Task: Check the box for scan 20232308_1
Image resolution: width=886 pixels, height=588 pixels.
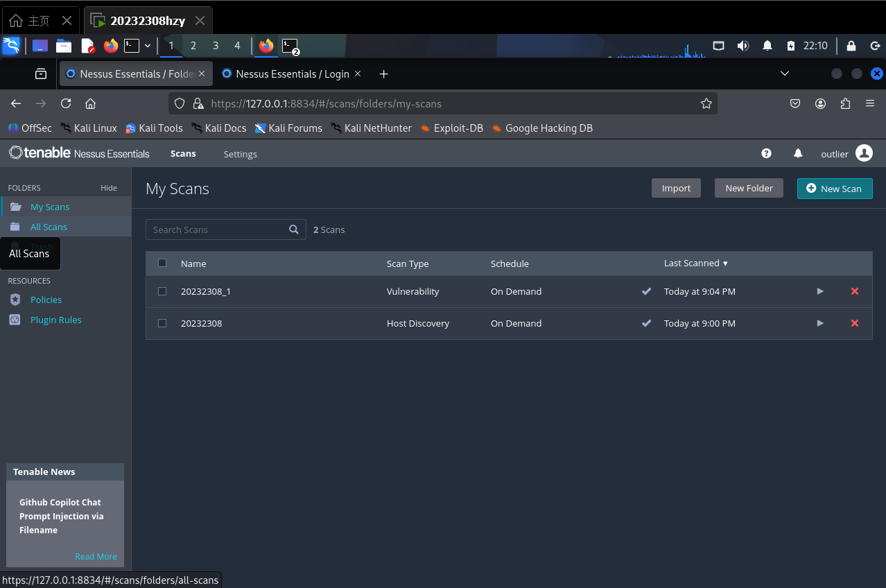Action: (162, 291)
